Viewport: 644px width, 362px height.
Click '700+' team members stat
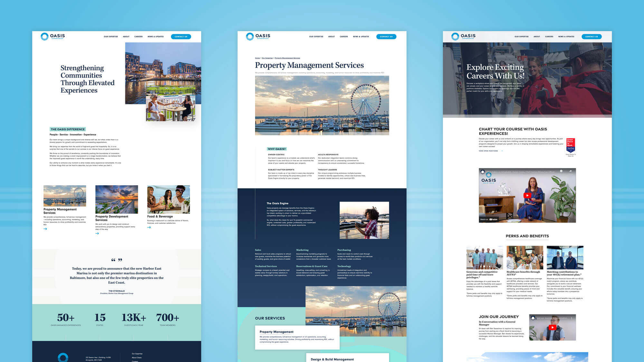coord(167,318)
